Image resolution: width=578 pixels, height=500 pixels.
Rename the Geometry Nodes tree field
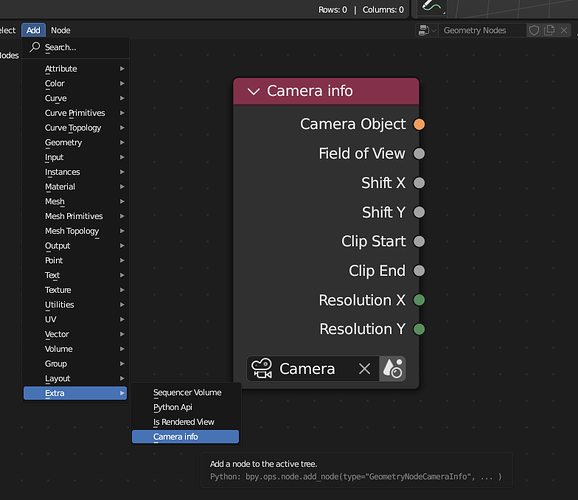click(482, 31)
